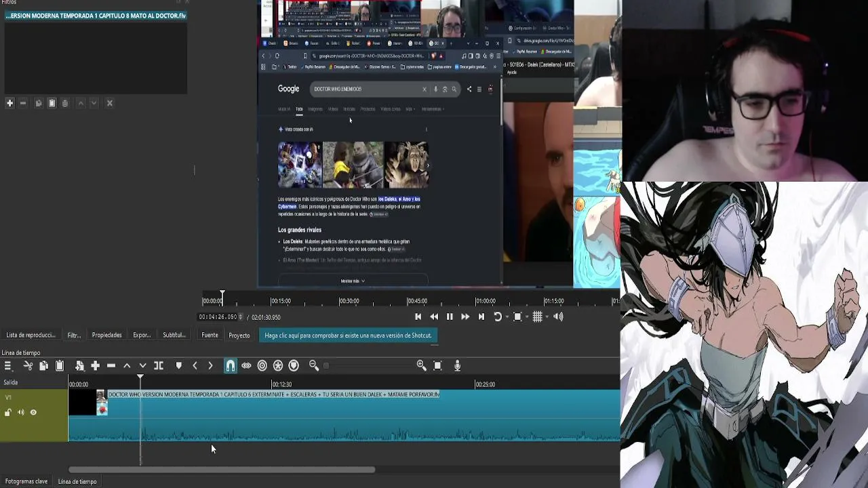Viewport: 868px width, 488px height.
Task: Click the Shotcut new version check banner
Action: tap(348, 335)
